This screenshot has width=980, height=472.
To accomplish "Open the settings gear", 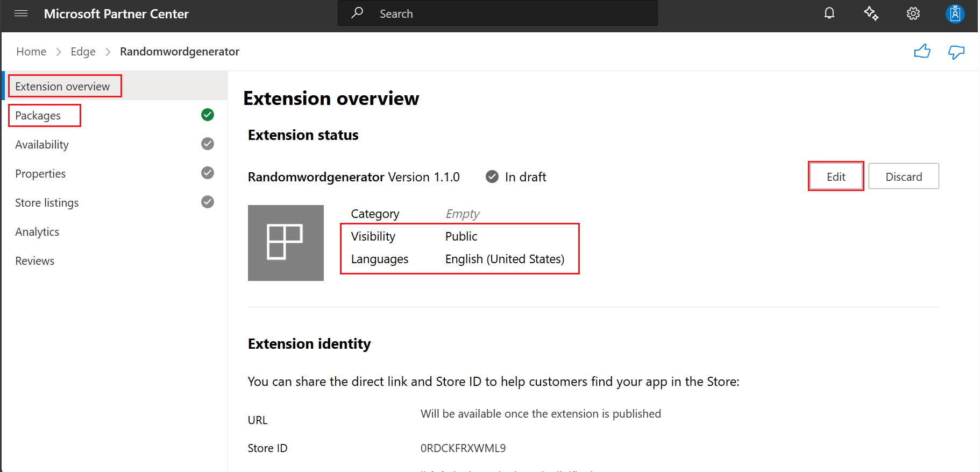I will pos(913,13).
